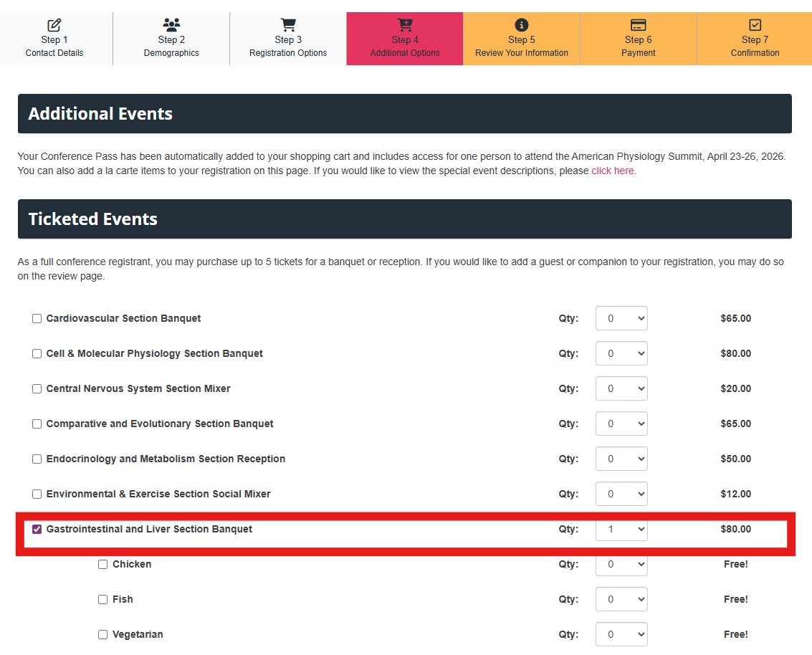Open Qty dropdown for Cell & Molecular Banquet

click(x=621, y=353)
